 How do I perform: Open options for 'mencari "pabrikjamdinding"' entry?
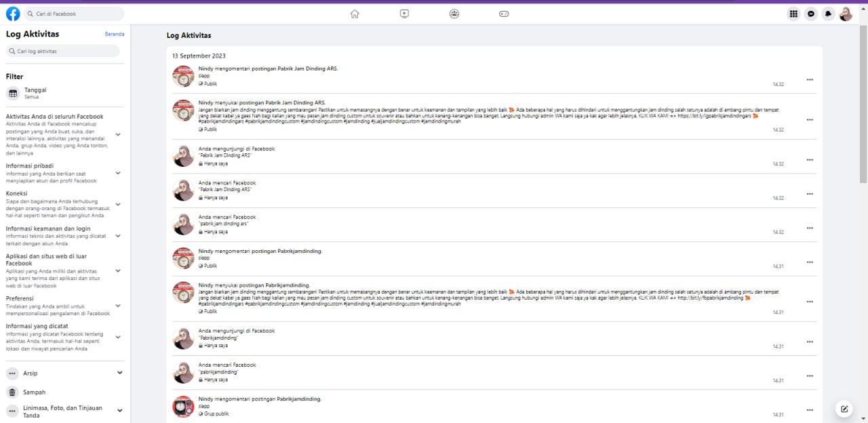pos(810,376)
